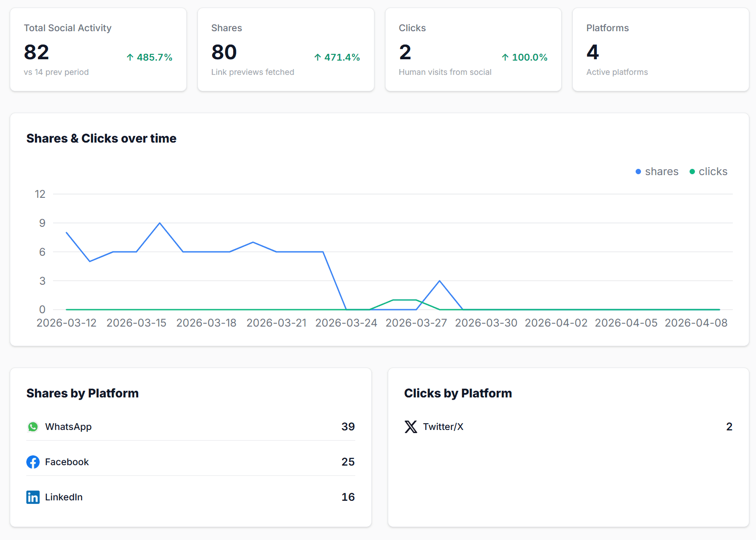756x540 pixels.
Task: Click the blue shares legend dot
Action: (638, 171)
